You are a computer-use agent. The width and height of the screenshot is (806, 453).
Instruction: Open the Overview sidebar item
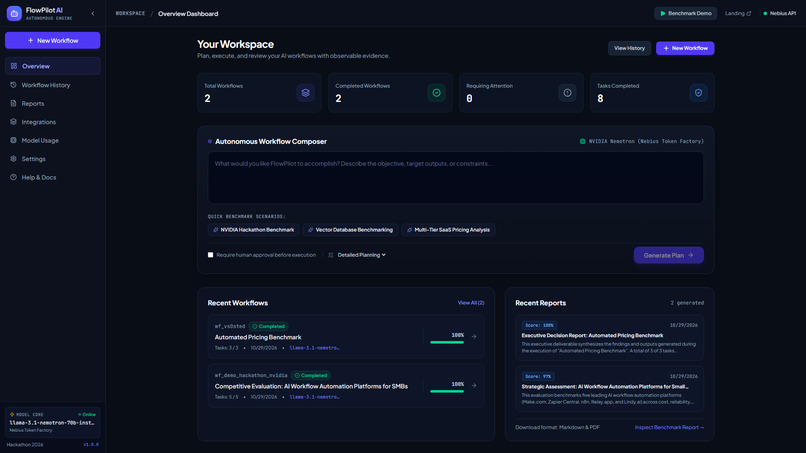point(52,66)
